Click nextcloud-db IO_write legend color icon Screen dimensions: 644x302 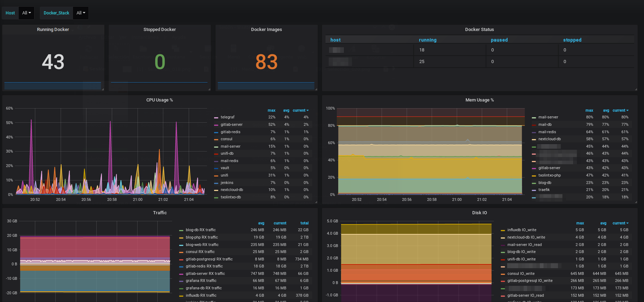pos(503,238)
